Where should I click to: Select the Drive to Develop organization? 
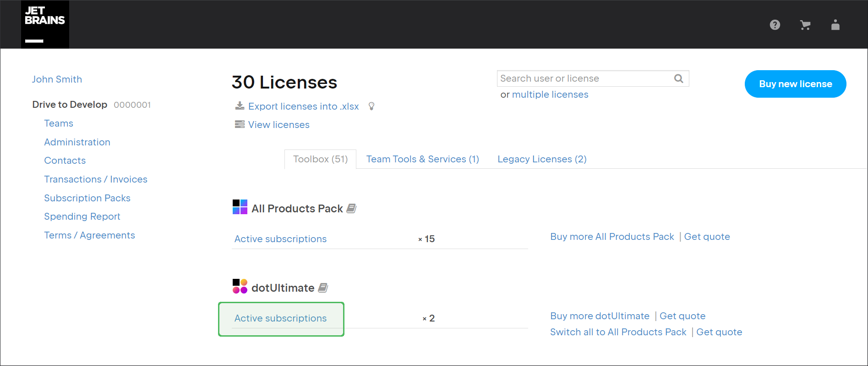coord(70,105)
